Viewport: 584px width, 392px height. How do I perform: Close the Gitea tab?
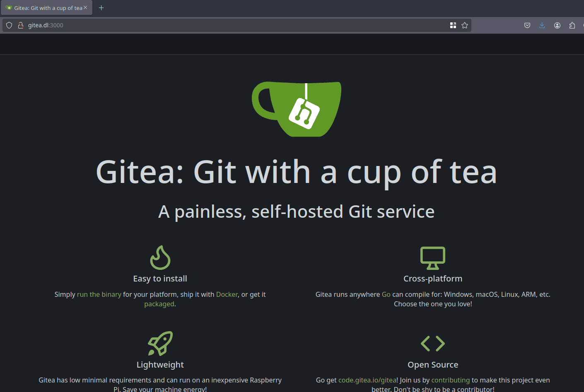[x=85, y=8]
